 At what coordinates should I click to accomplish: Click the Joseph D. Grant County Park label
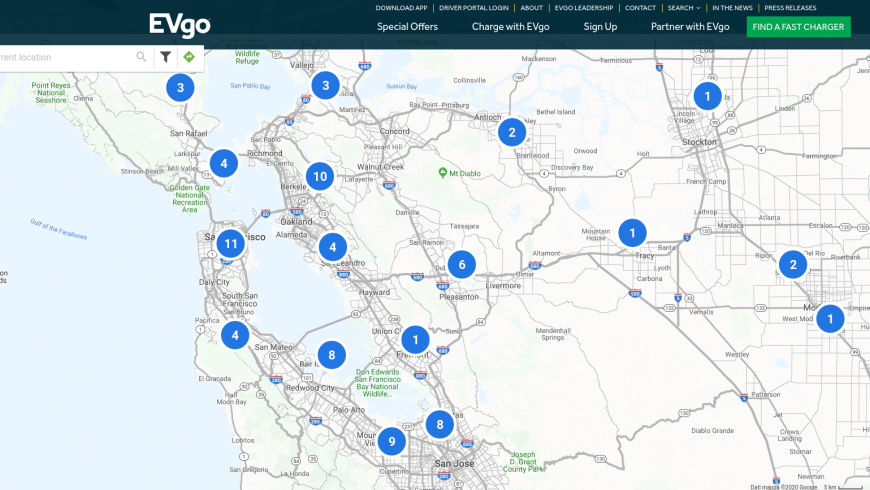click(523, 462)
